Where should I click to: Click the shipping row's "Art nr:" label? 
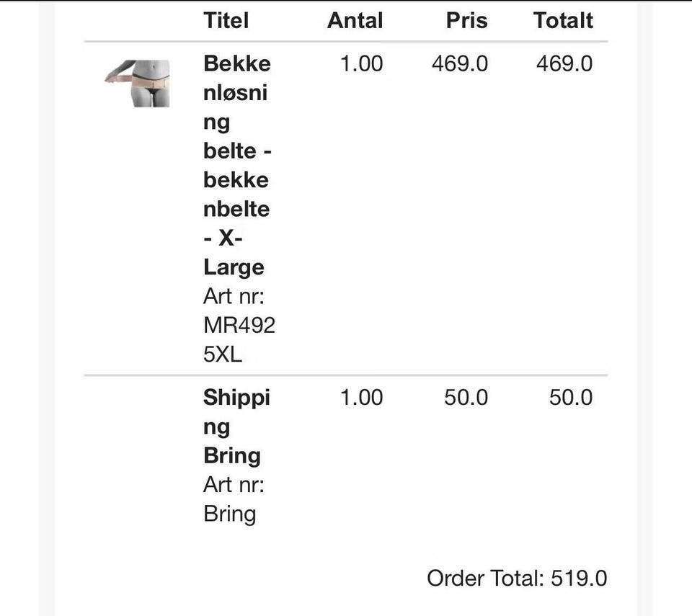(x=234, y=485)
